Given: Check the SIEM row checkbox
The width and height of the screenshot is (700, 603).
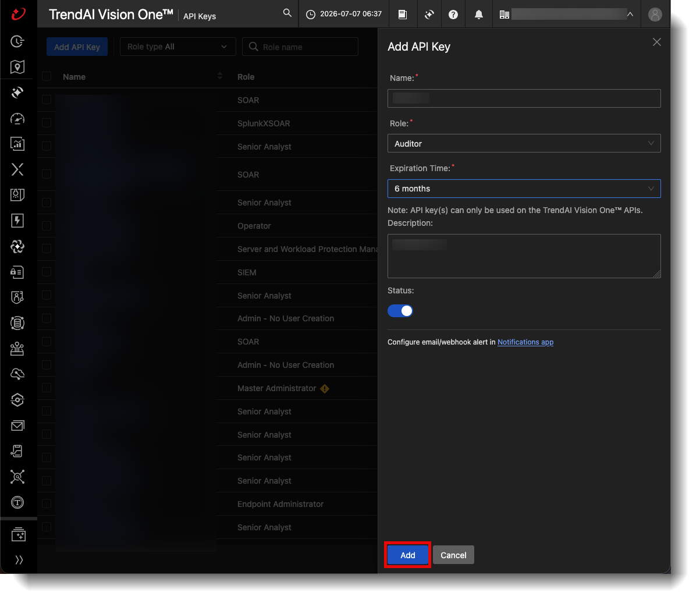Looking at the screenshot, I should [x=47, y=272].
